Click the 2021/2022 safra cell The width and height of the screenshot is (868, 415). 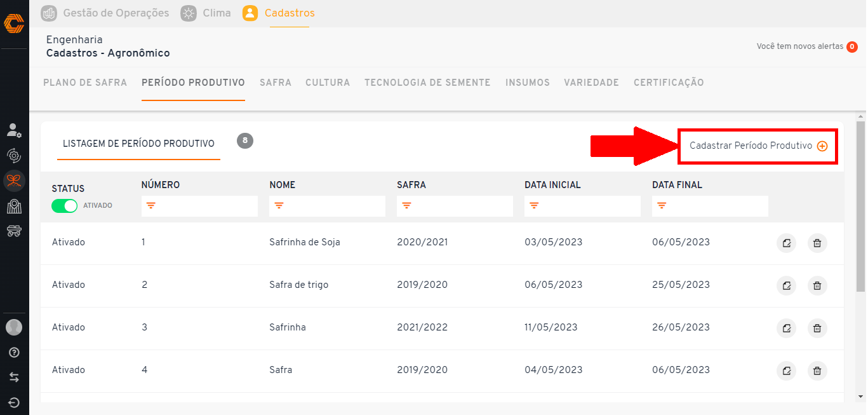click(x=422, y=327)
